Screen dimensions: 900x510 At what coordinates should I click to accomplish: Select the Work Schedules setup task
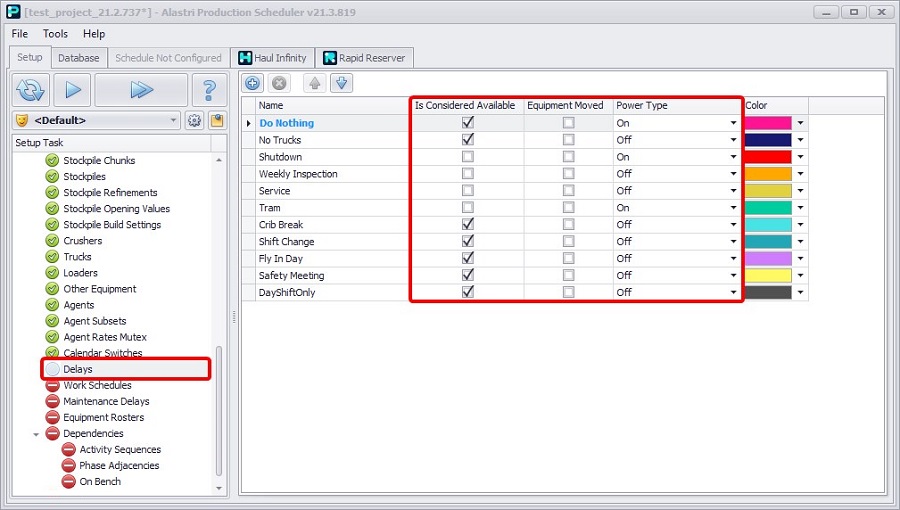click(97, 385)
